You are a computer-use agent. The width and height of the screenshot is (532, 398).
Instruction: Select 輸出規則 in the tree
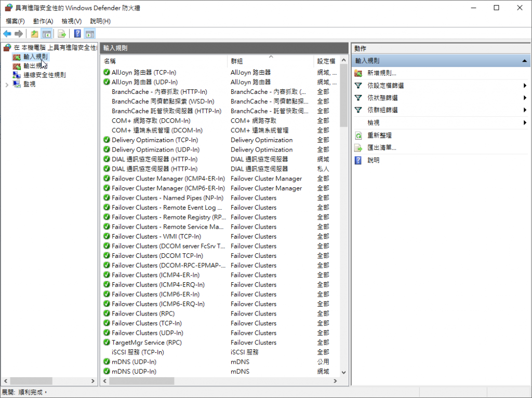coord(35,66)
